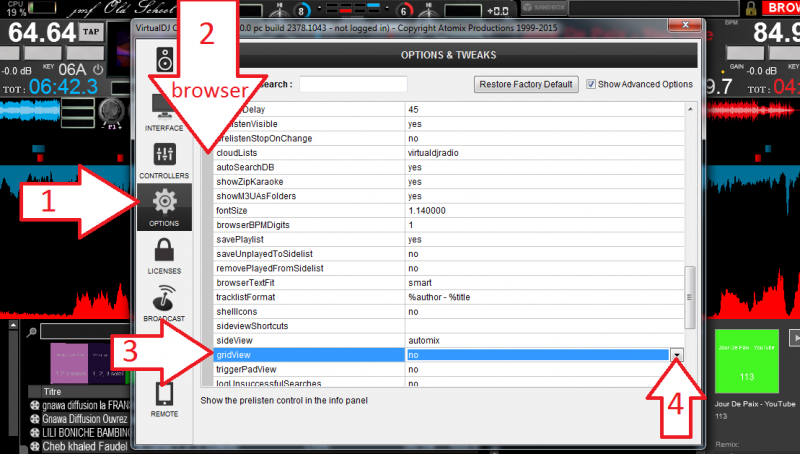Image resolution: width=800 pixels, height=454 pixels.
Task: Open the Broadcast antenna section
Action: click(164, 304)
